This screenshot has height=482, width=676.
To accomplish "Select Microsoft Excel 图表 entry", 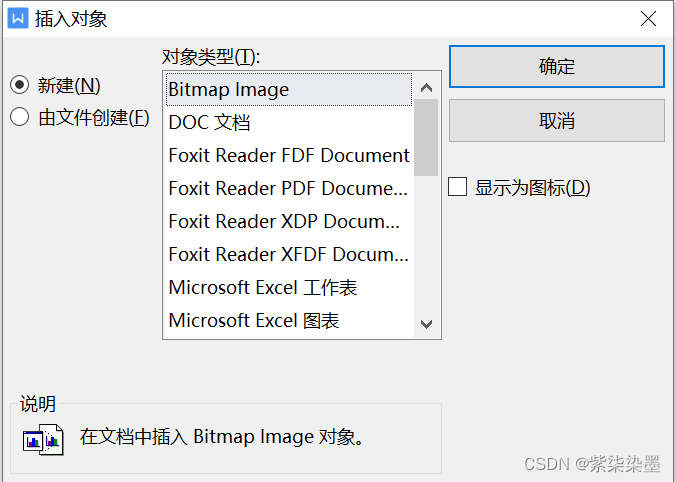I will coord(288,320).
